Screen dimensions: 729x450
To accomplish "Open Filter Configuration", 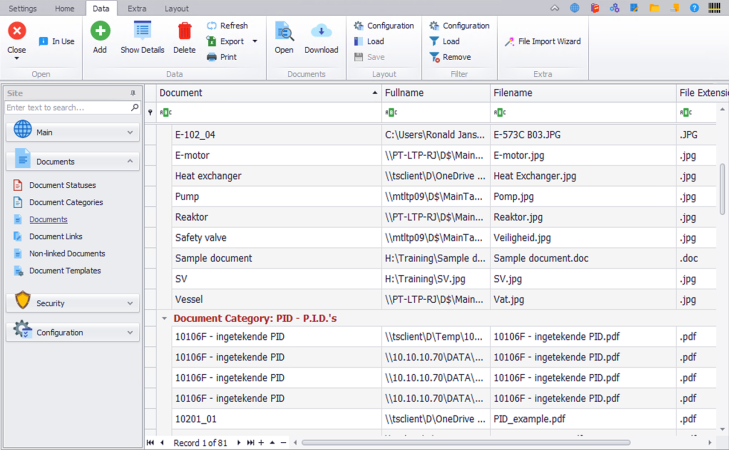I will click(x=459, y=26).
